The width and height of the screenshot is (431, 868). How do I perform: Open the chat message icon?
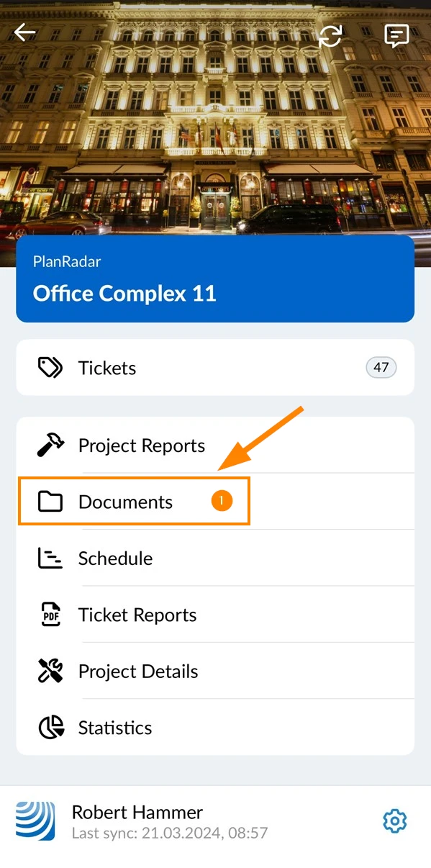click(x=396, y=35)
